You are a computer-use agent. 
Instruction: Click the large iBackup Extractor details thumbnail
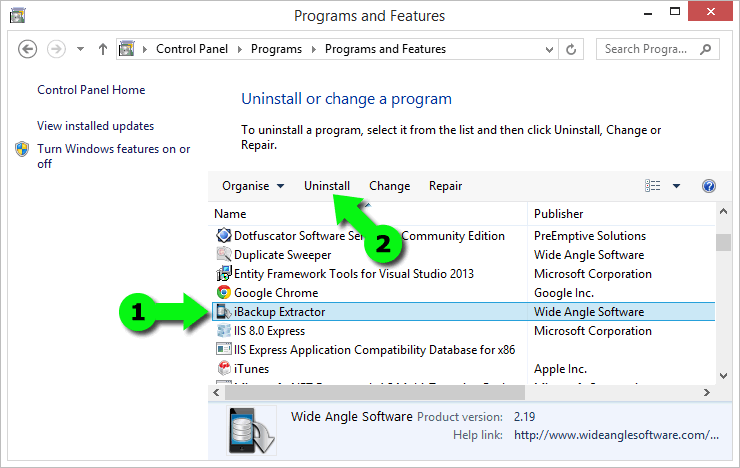pyautogui.click(x=251, y=431)
